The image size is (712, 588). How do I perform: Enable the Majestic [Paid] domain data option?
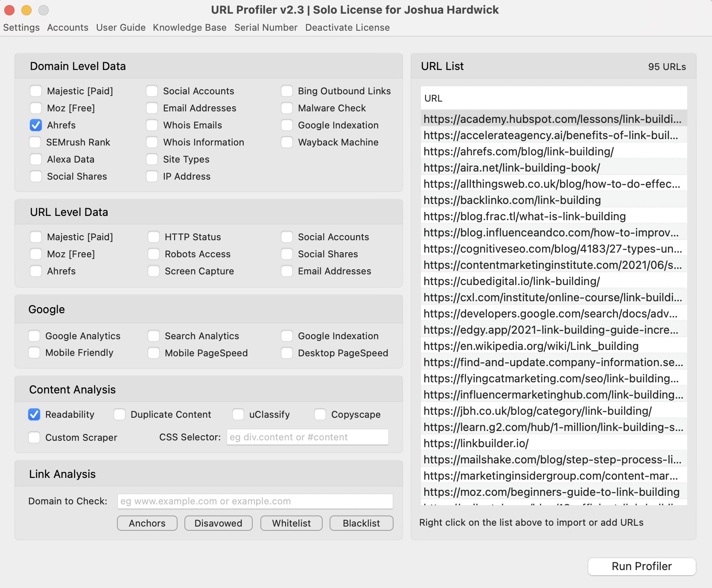pos(35,91)
